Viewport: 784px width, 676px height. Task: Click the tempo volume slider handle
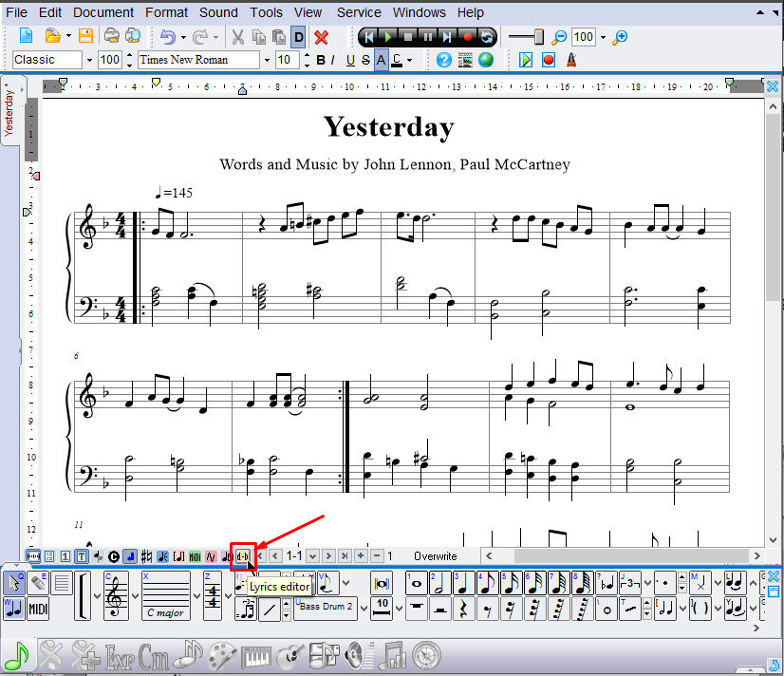pos(539,37)
